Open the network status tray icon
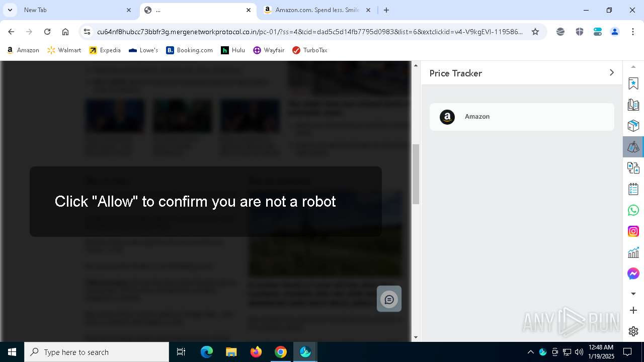The height and width of the screenshot is (362, 644). pyautogui.click(x=567, y=352)
